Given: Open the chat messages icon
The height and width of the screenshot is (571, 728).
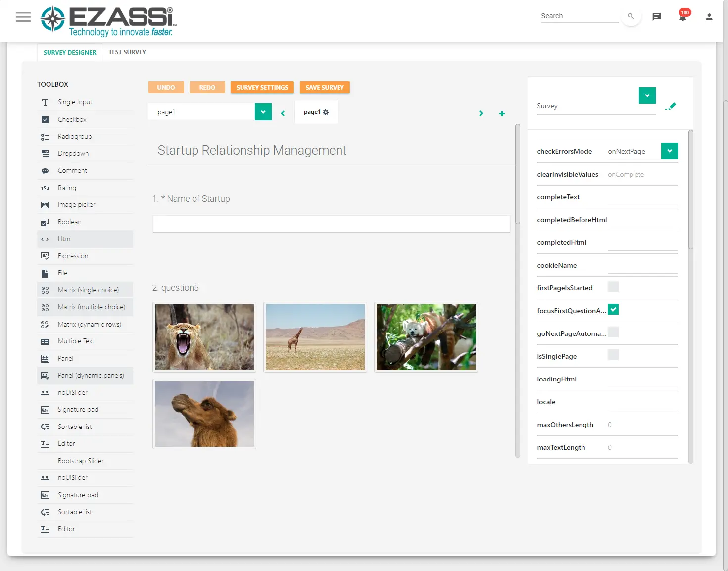Looking at the screenshot, I should tap(657, 17).
